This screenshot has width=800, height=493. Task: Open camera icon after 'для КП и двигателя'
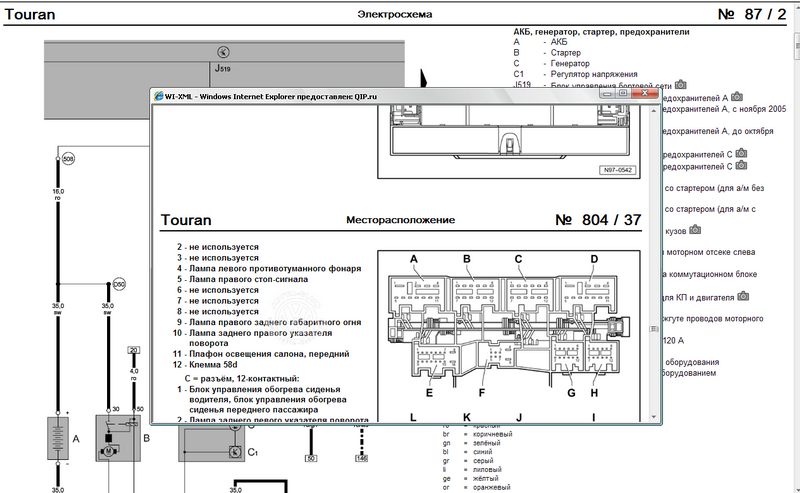pyautogui.click(x=743, y=296)
